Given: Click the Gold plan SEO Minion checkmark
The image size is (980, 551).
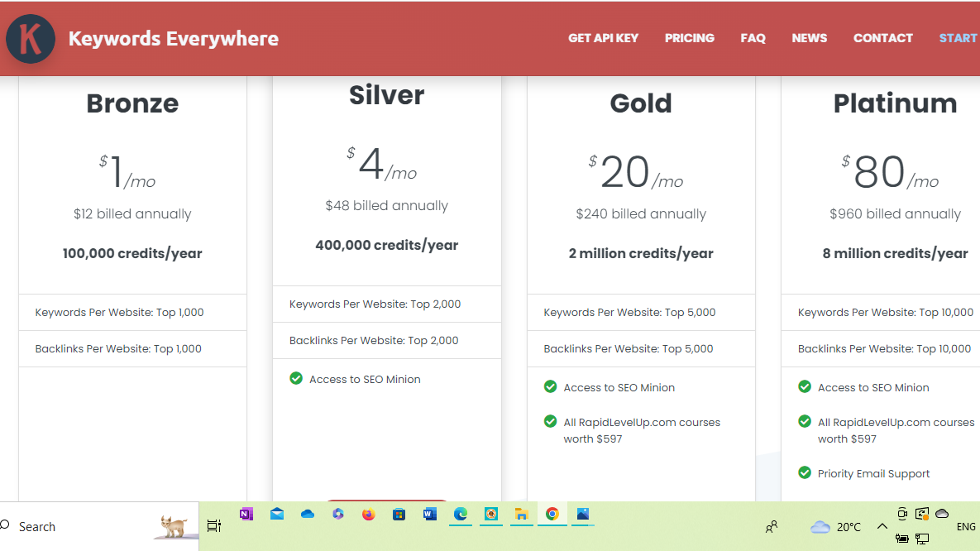Looking at the screenshot, I should (551, 386).
